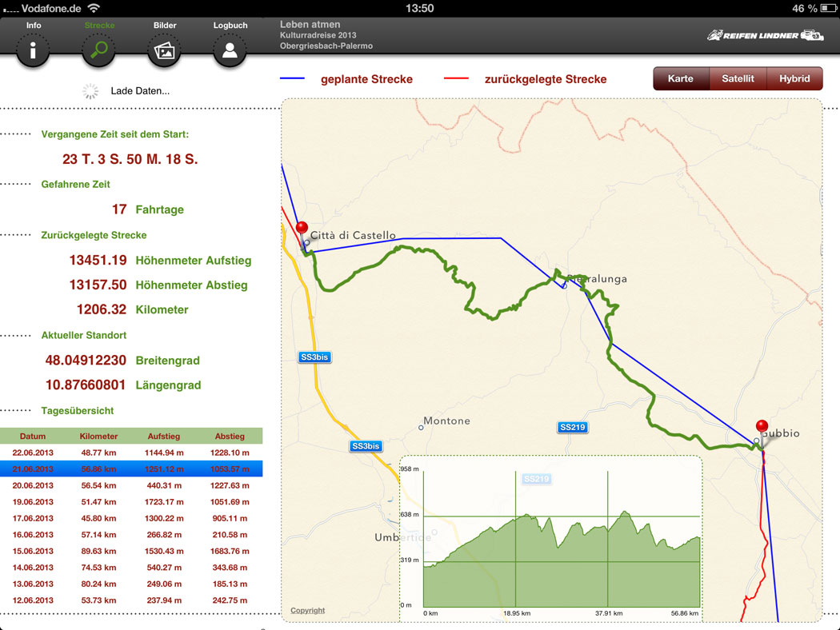The width and height of the screenshot is (840, 630).
Task: Tap the elevation profile chart
Action: (x=550, y=539)
